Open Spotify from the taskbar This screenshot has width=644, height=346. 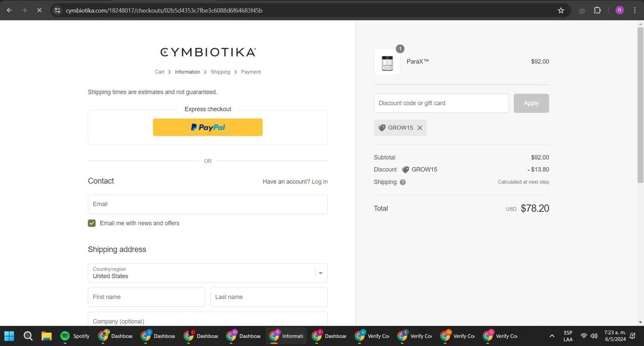click(75, 336)
